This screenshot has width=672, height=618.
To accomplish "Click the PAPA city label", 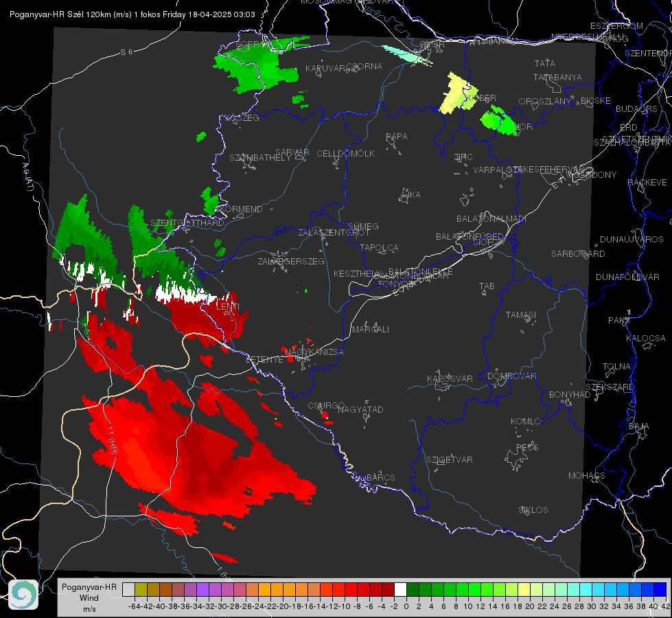I will click(x=397, y=137).
